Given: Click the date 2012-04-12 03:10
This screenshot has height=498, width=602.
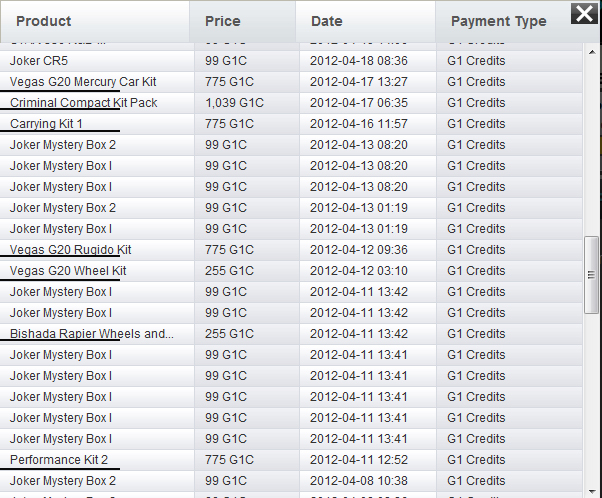Looking at the screenshot, I should (359, 271).
